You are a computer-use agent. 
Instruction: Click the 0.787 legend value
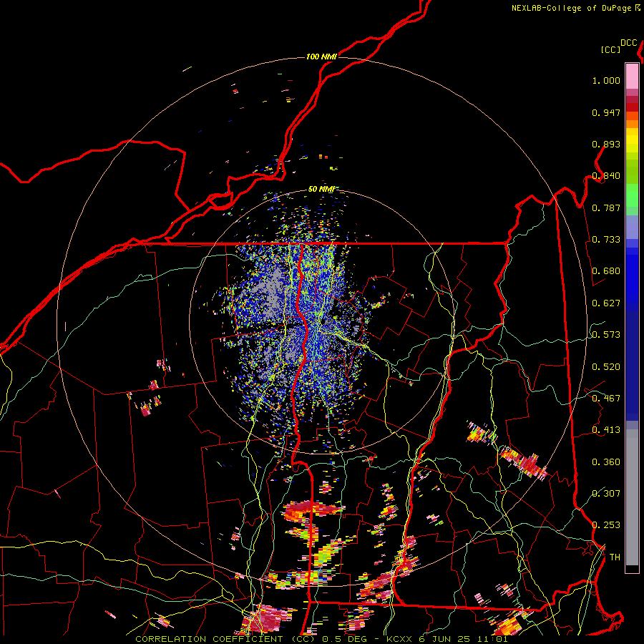click(x=606, y=208)
